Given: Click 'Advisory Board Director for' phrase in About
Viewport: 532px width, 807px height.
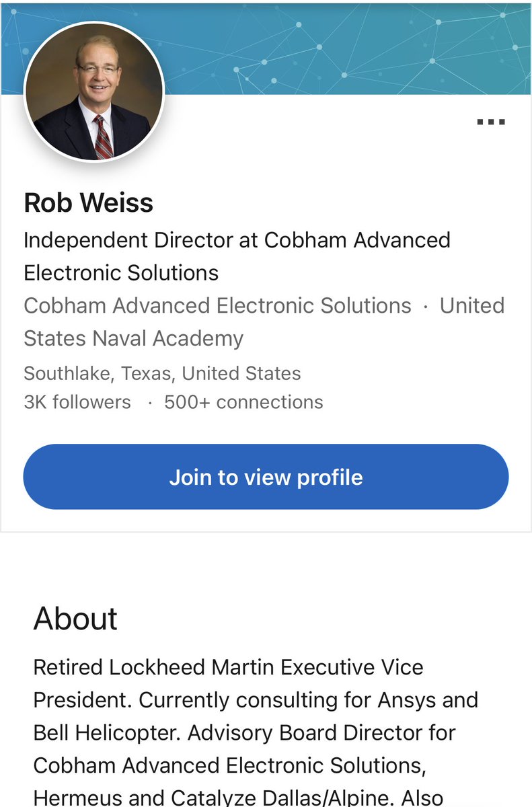Looking at the screenshot, I should pyautogui.click(x=321, y=732).
